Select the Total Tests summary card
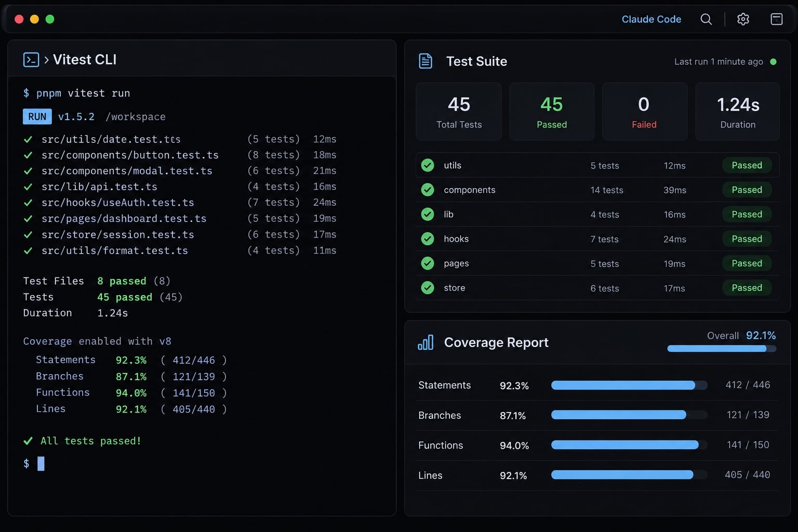This screenshot has width=798, height=532. pyautogui.click(x=459, y=112)
